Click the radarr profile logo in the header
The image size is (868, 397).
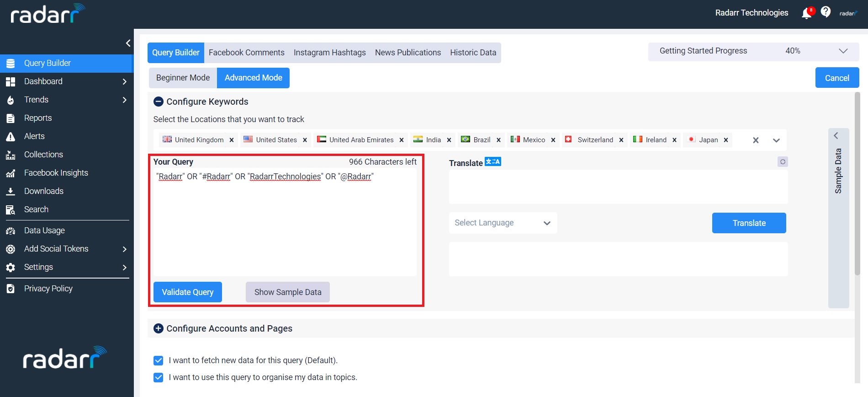[848, 13]
